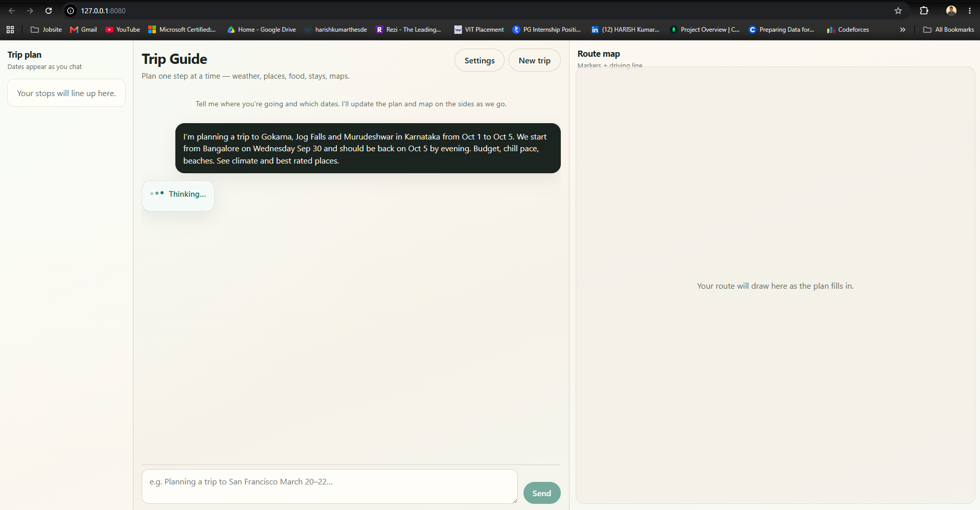Open the apps grid in bookmarks bar
Screen dimensions: 980x510
[10, 30]
